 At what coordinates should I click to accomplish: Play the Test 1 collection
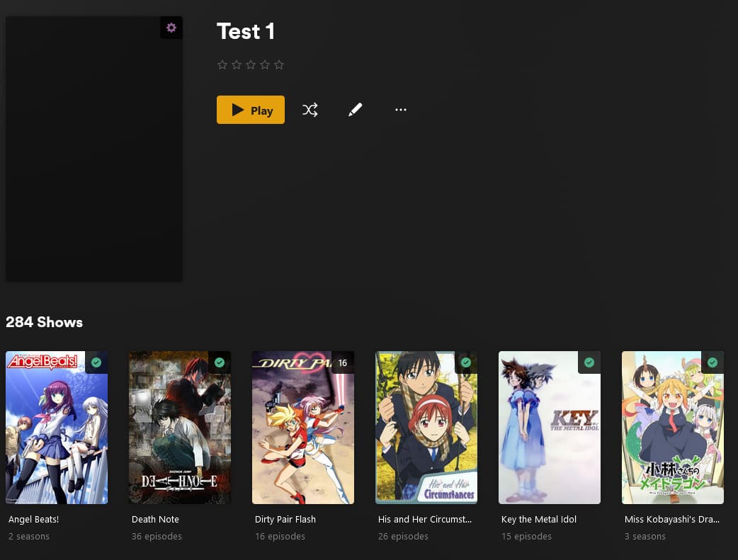click(251, 110)
